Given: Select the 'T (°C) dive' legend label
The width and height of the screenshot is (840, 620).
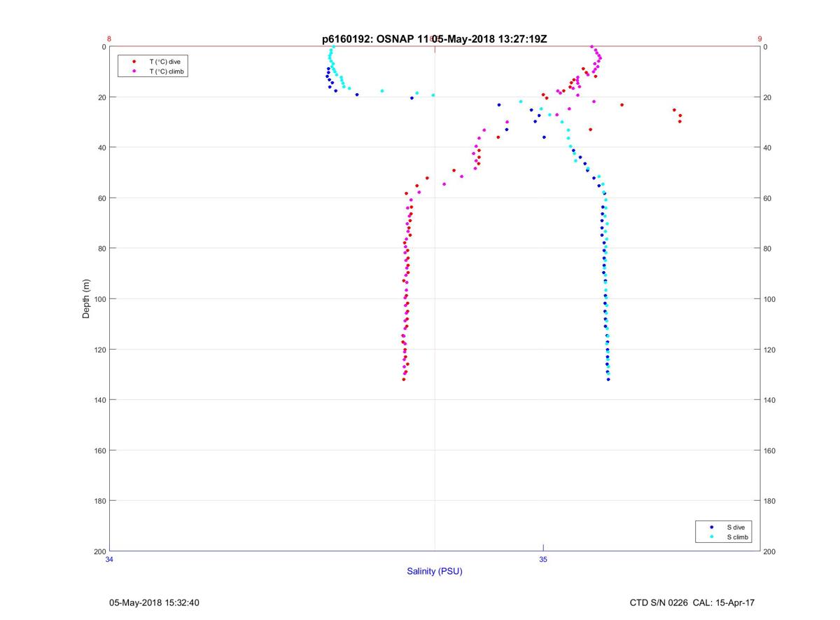Looking at the screenshot, I should point(164,62).
